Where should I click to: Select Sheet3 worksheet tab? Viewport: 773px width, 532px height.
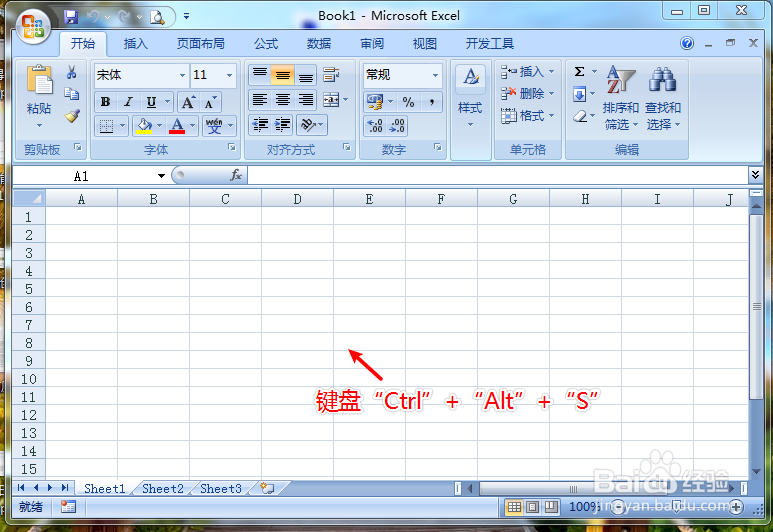(221, 489)
